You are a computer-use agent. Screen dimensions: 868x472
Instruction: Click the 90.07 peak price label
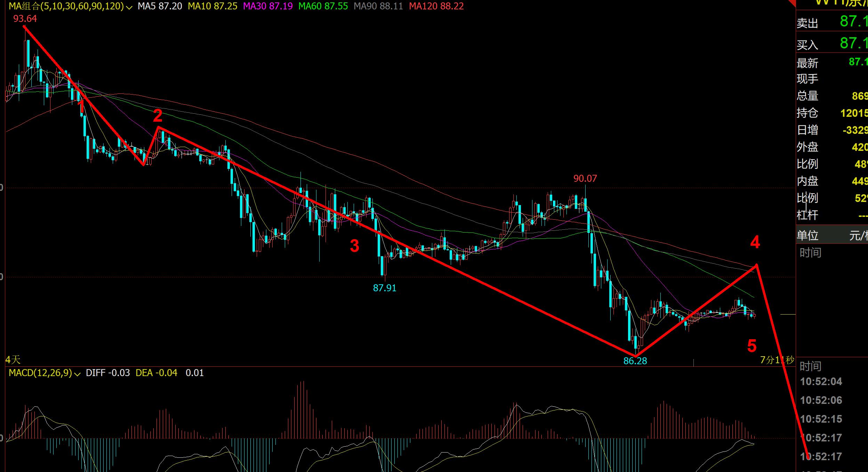[585, 179]
